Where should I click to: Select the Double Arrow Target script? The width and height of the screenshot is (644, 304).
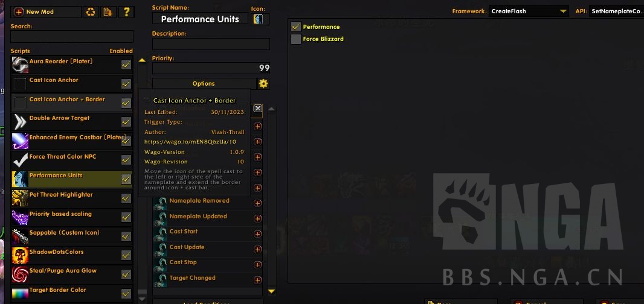coord(72,122)
